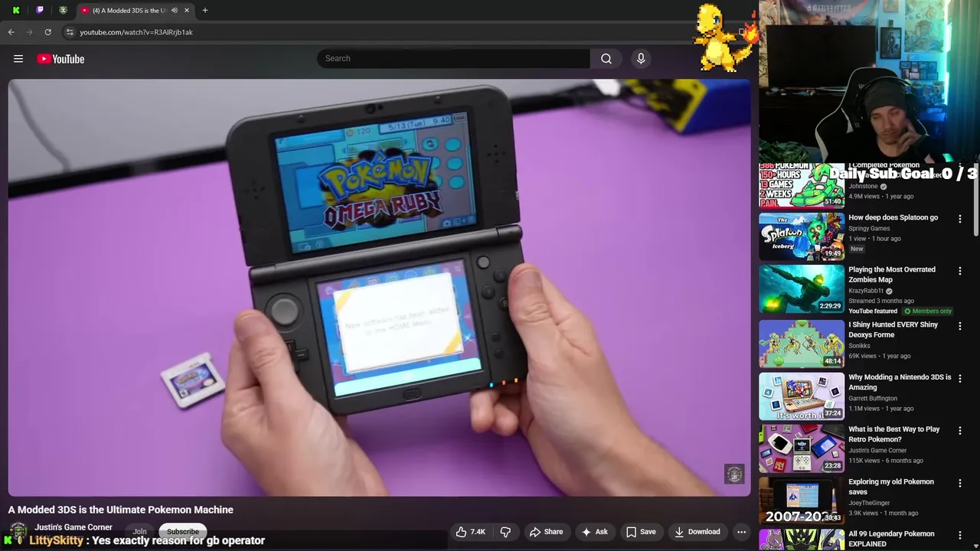This screenshot has width=980, height=551.
Task: Click Springy Games channel name
Action: coord(869,228)
